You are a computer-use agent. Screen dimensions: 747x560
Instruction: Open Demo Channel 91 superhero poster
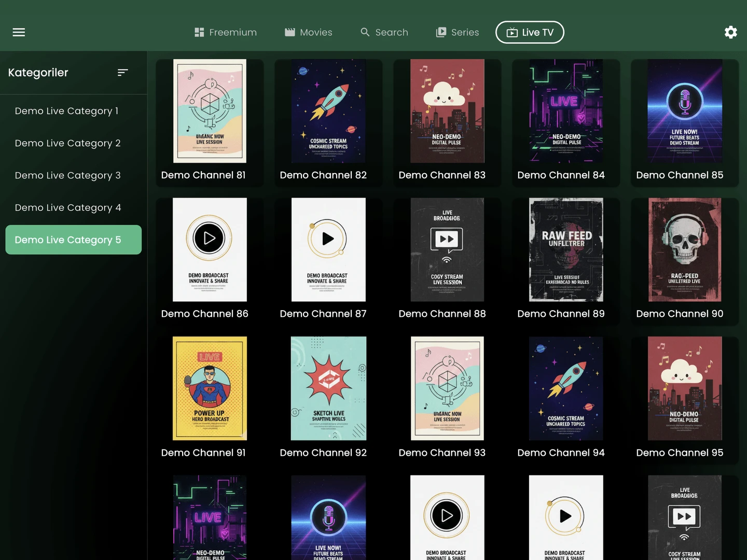210,388
